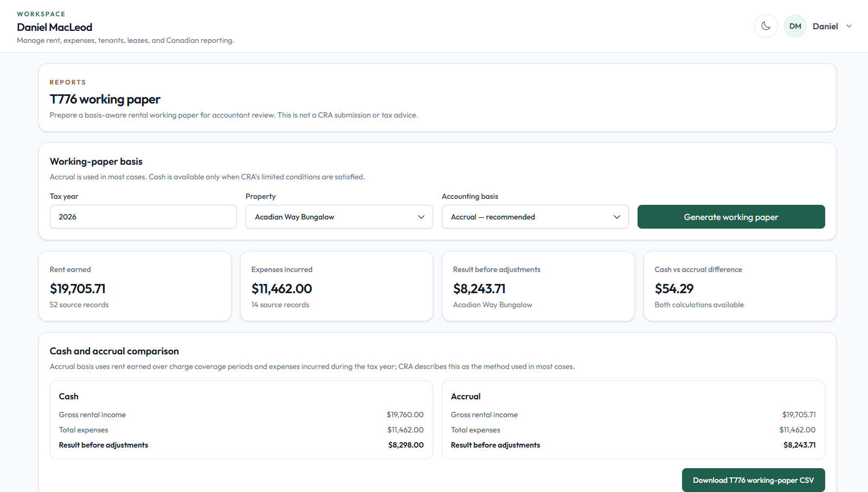The image size is (868, 492).
Task: Click the Daniel username in the header
Action: [825, 26]
